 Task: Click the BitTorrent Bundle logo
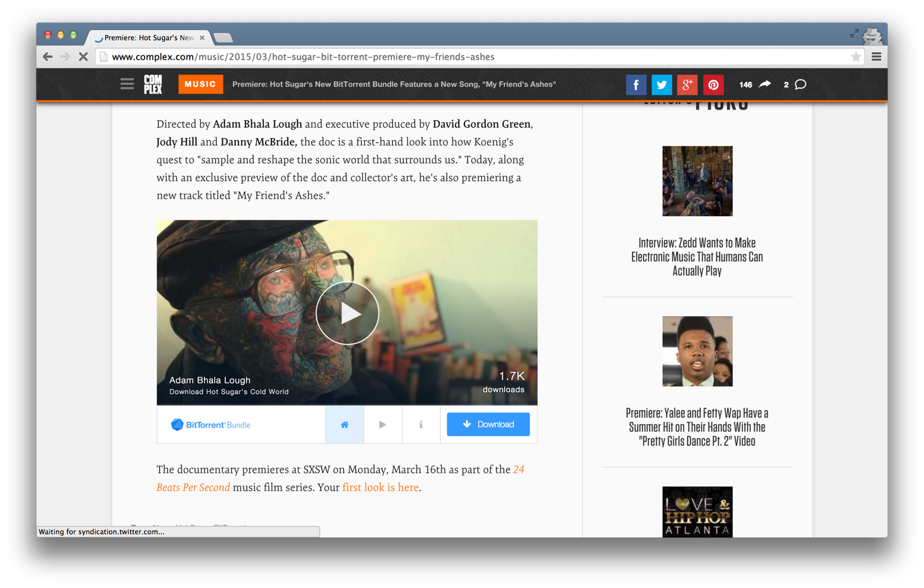coord(210,424)
